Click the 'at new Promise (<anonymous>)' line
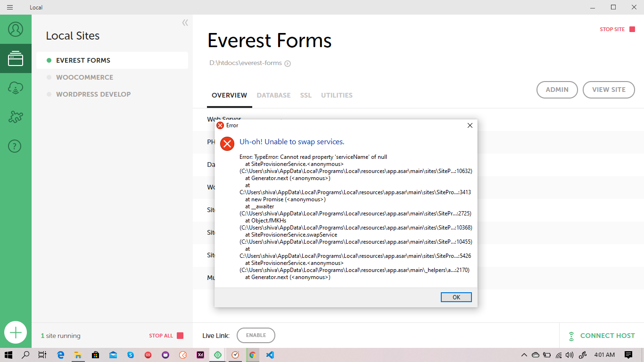The image size is (644, 362). 285,199
